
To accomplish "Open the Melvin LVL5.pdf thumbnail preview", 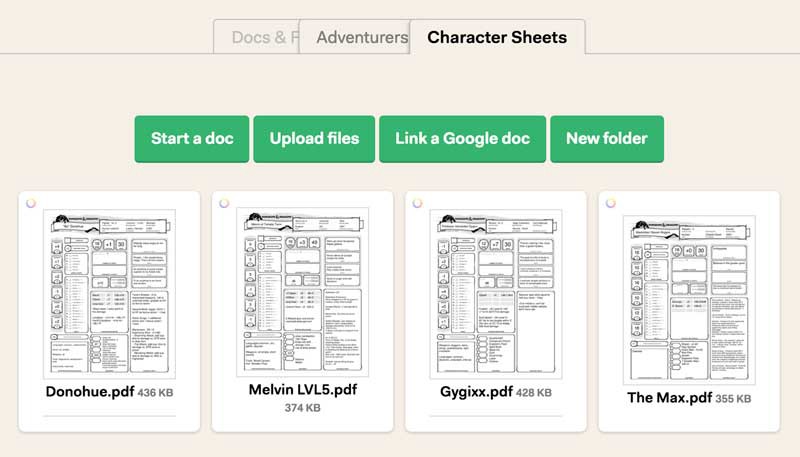I will [303, 292].
